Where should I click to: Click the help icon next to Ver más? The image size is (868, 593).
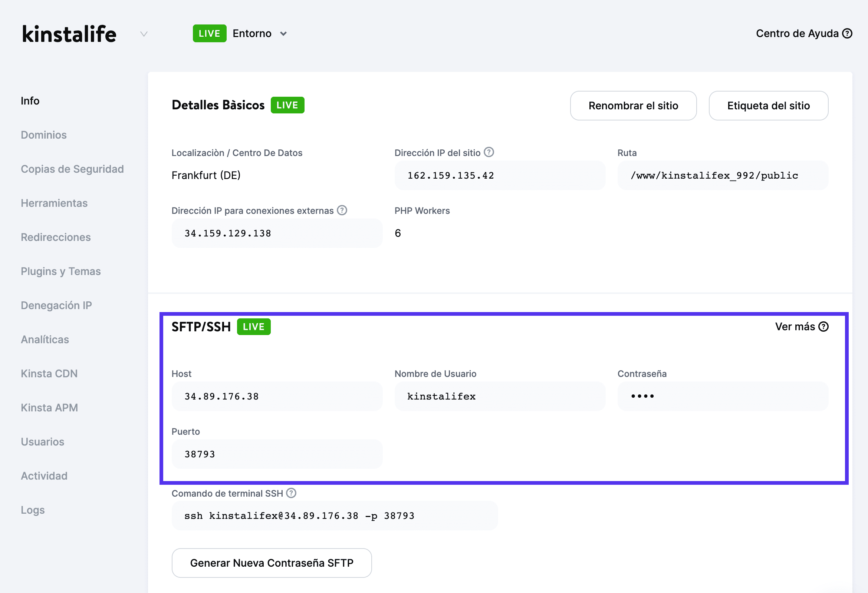(823, 327)
